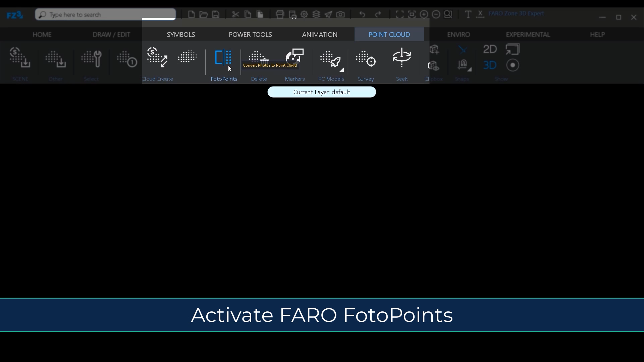
Task: Click the PC Models label
Action: tap(331, 79)
